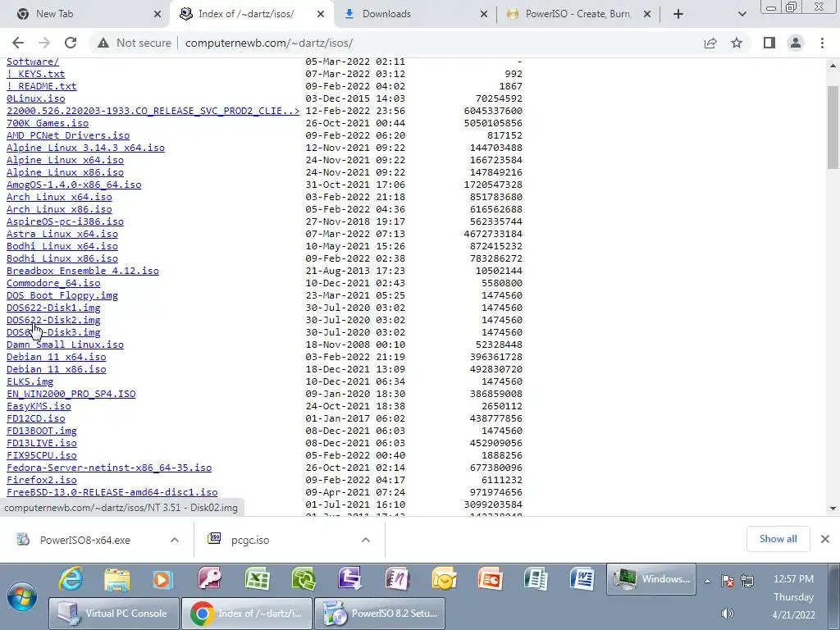Click the Not secure warning icon
Screen dimensions: 840x630
[x=103, y=43]
